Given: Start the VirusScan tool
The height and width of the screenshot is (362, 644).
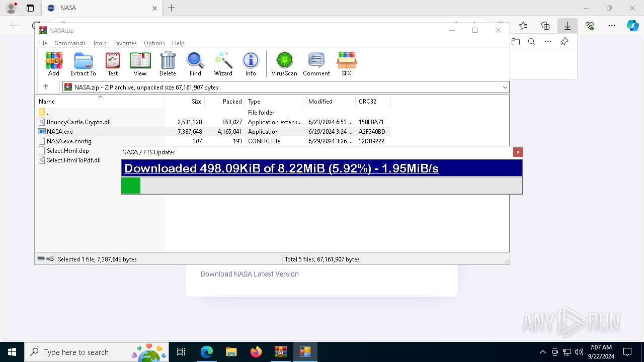Looking at the screenshot, I should click(x=284, y=64).
